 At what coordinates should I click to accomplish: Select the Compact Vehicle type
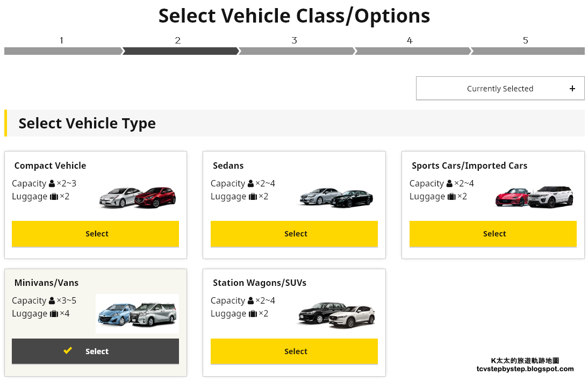pos(95,234)
